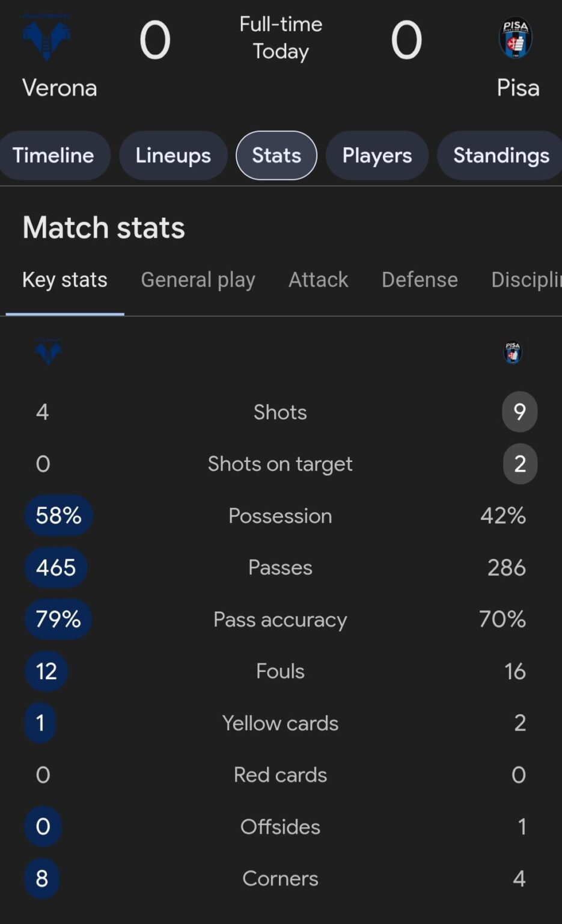Switch to the Players tab

377,155
